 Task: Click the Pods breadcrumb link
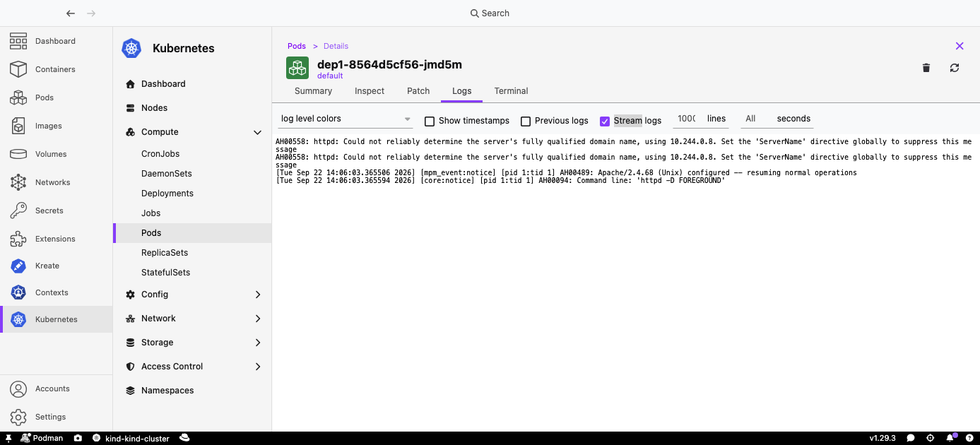pos(297,46)
